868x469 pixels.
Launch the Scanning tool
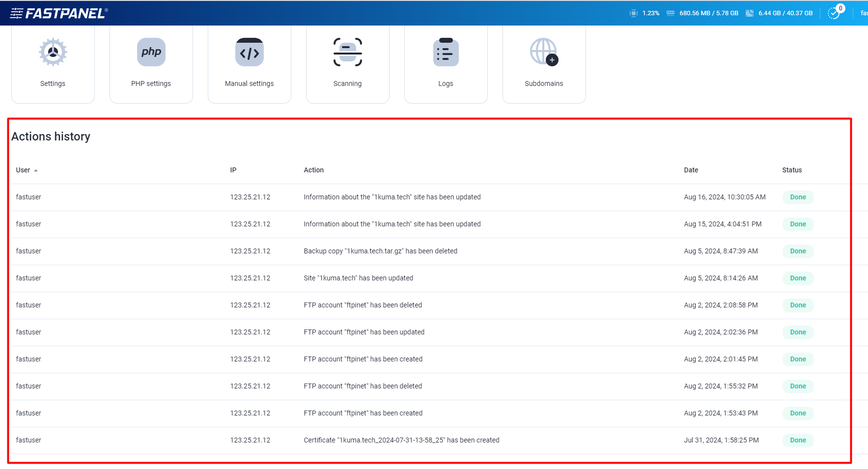coord(347,52)
